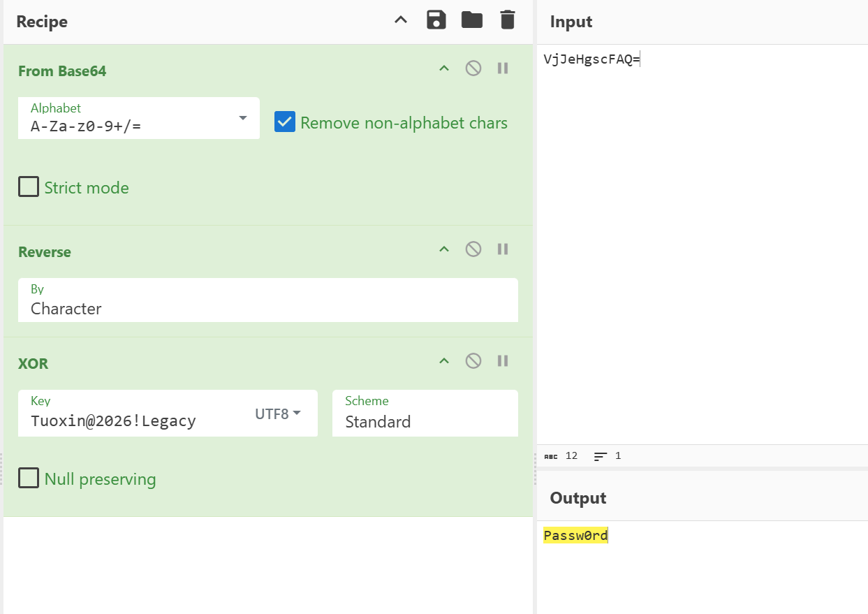Pause at the XOR operation breakpoint icon
The width and height of the screenshot is (868, 614).
point(503,361)
